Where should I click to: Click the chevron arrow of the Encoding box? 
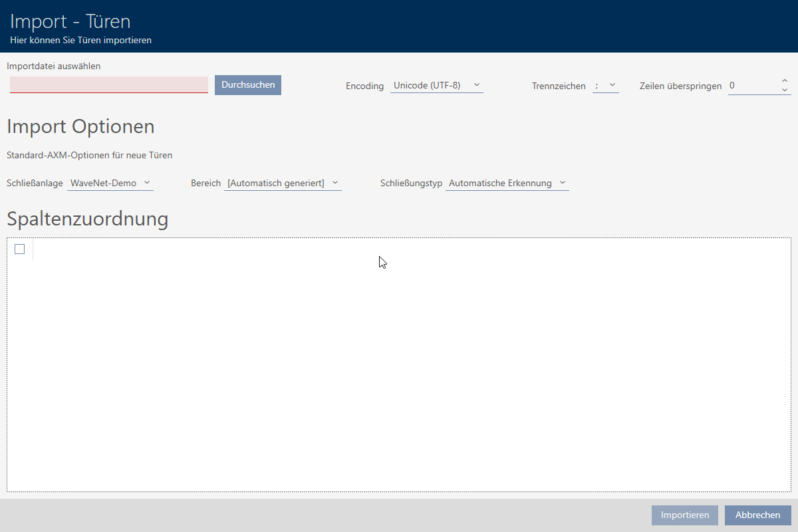click(476, 85)
